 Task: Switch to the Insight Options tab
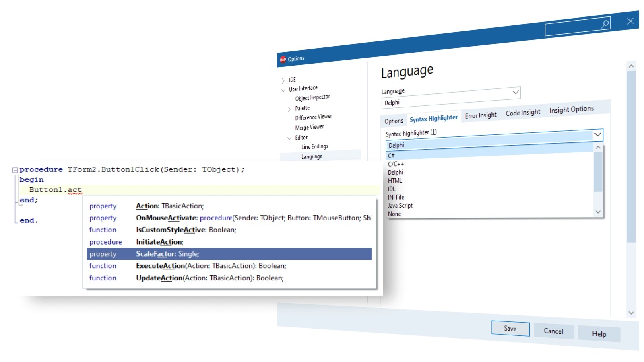tap(572, 109)
